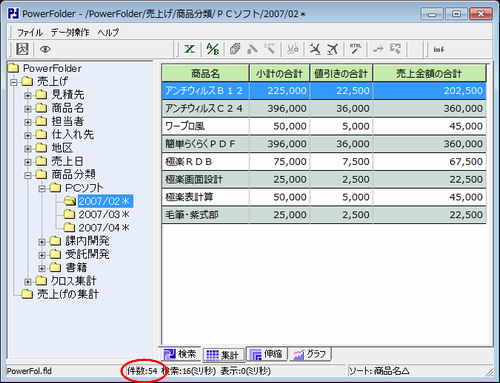Select the ワープロ風 cell
Screen dimensions: 500x383
pos(206,126)
